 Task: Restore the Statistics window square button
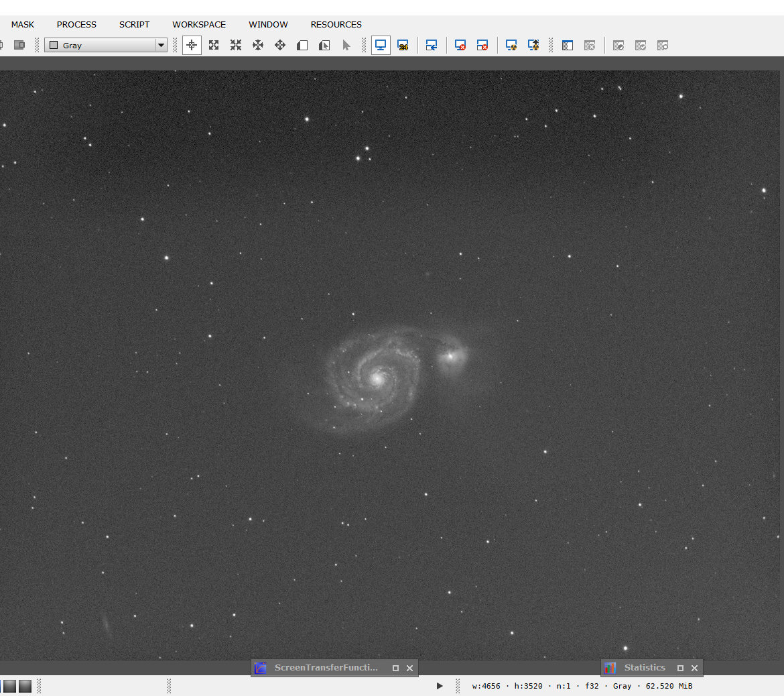click(x=680, y=668)
